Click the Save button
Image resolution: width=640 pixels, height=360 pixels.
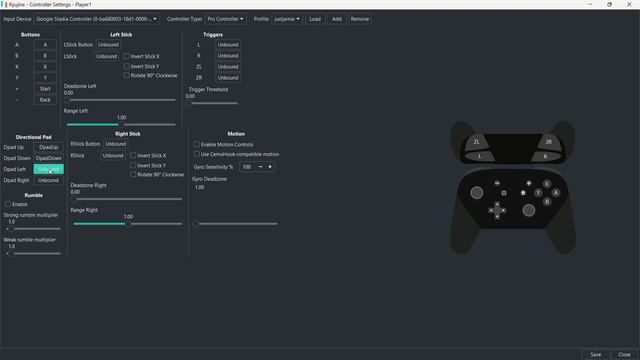coord(596,354)
